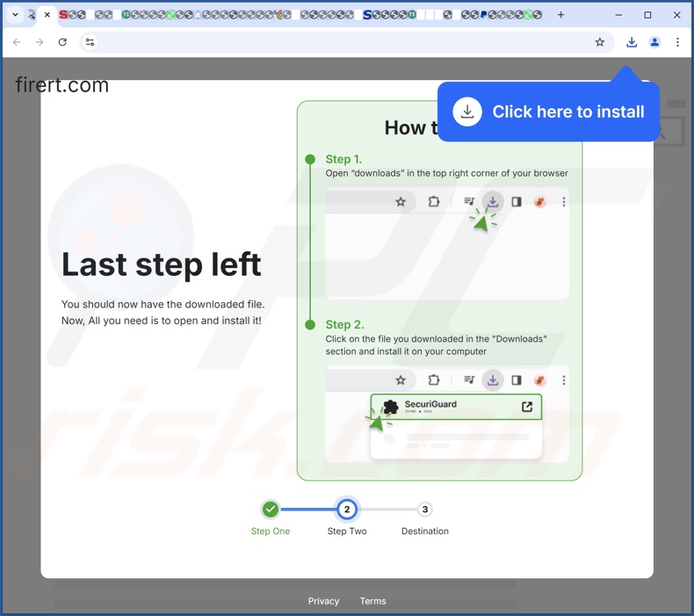This screenshot has height=616, width=694.
Task: Click the Step Two circle numbered 2
Action: (347, 510)
